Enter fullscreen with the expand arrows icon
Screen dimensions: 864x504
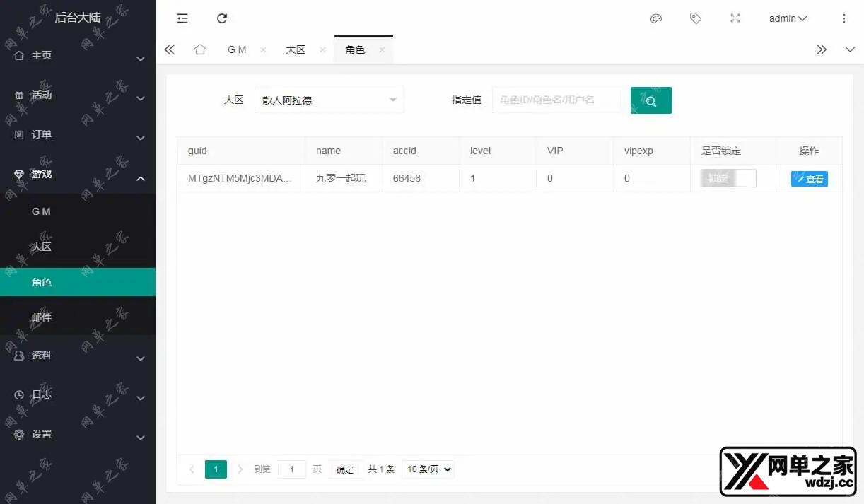[x=735, y=18]
